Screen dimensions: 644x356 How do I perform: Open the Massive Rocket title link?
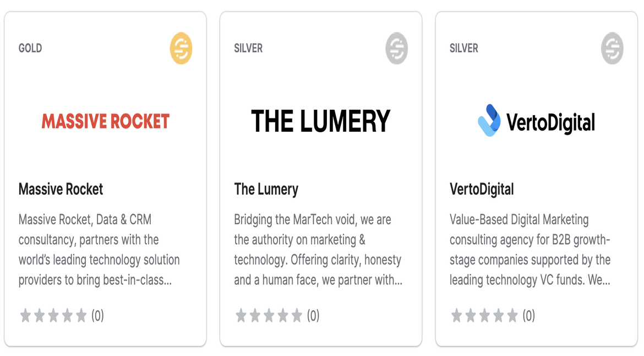[x=61, y=189]
